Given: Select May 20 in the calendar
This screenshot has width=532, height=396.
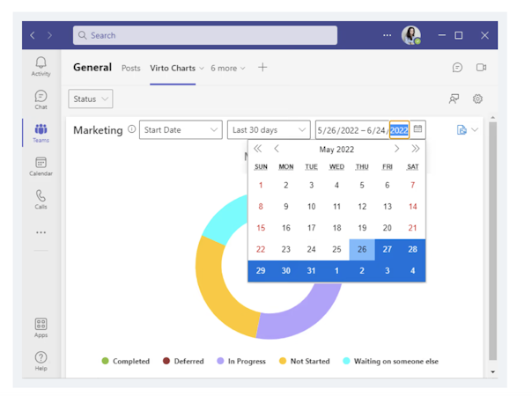Looking at the screenshot, I should (388, 228).
